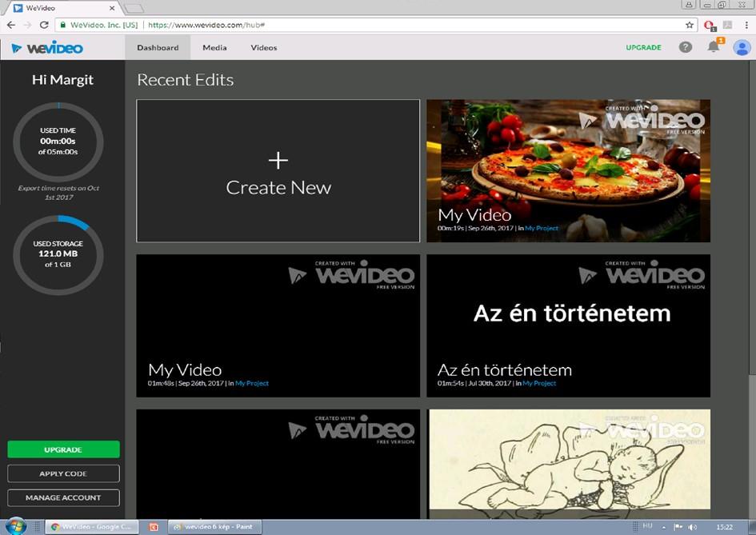Click the red extension icon in toolbar
This screenshot has height=535, width=756.
[x=709, y=25]
